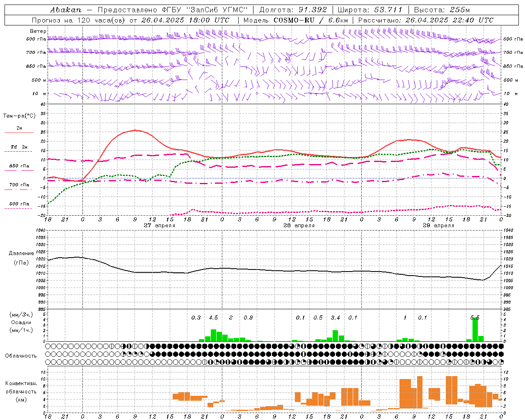The width and height of the screenshot is (525, 420).
Task: Click the 700 гПа temperature legend label
Action: tap(19, 185)
